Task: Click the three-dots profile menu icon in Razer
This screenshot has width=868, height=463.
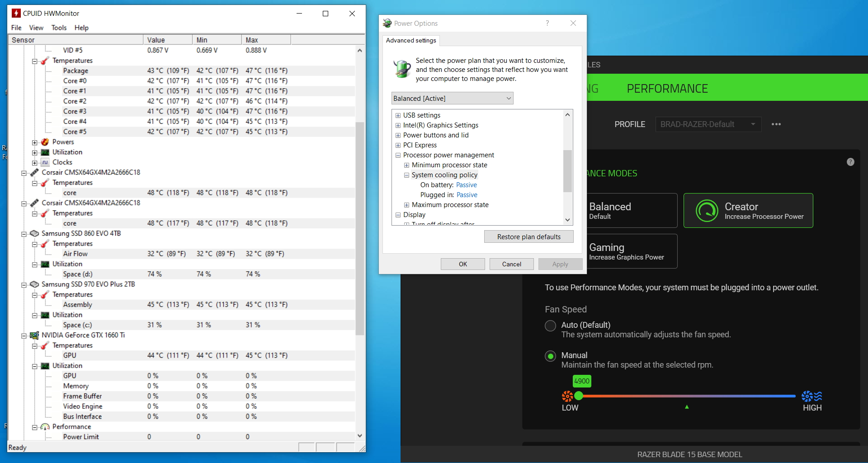Action: tap(776, 124)
